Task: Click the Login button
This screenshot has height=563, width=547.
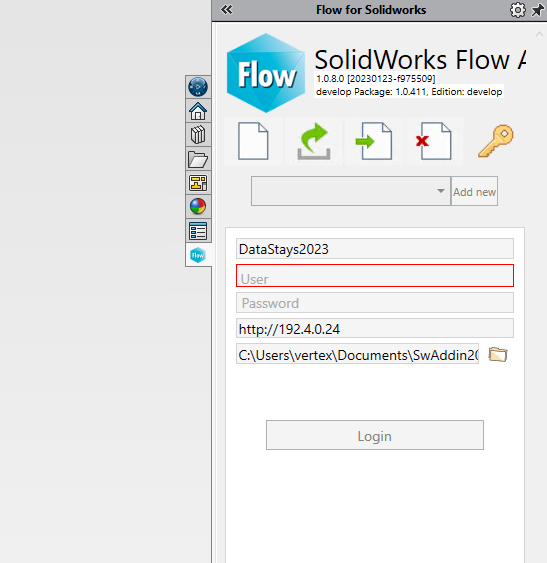Action: coord(375,435)
